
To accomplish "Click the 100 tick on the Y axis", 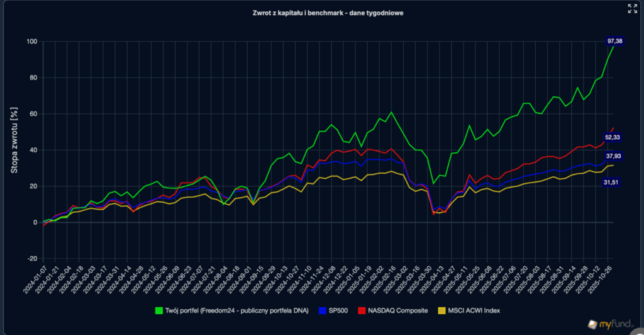I will click(31, 42).
